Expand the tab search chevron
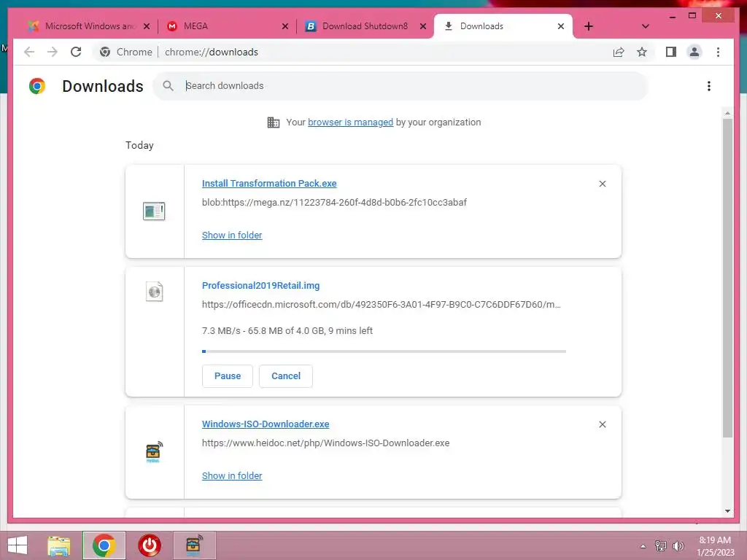This screenshot has width=747, height=560. pyautogui.click(x=645, y=26)
